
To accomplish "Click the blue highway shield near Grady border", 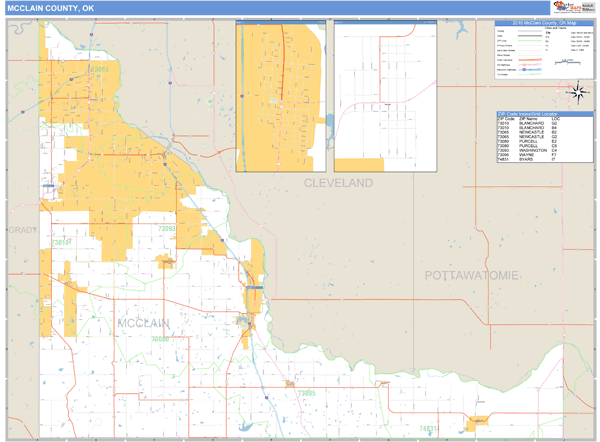I will 48,186.
